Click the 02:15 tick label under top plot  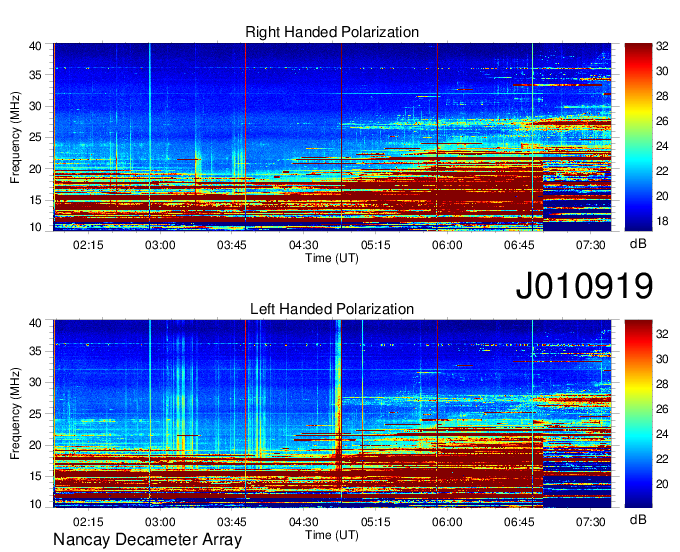tap(88, 245)
